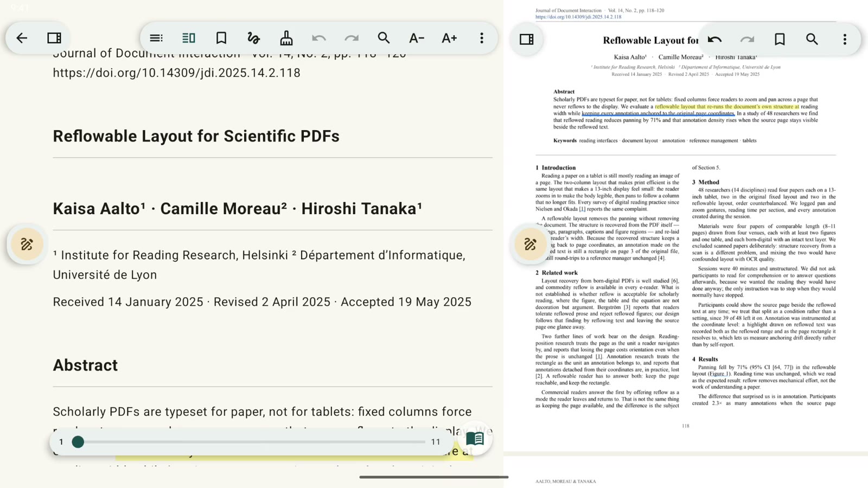
Task: Search the document from the left toolbar
Action: [384, 38]
